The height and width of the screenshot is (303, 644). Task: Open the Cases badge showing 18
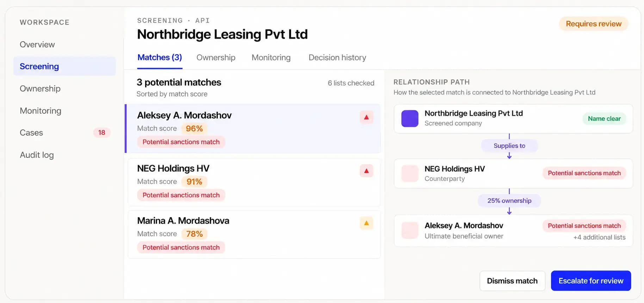coord(102,133)
